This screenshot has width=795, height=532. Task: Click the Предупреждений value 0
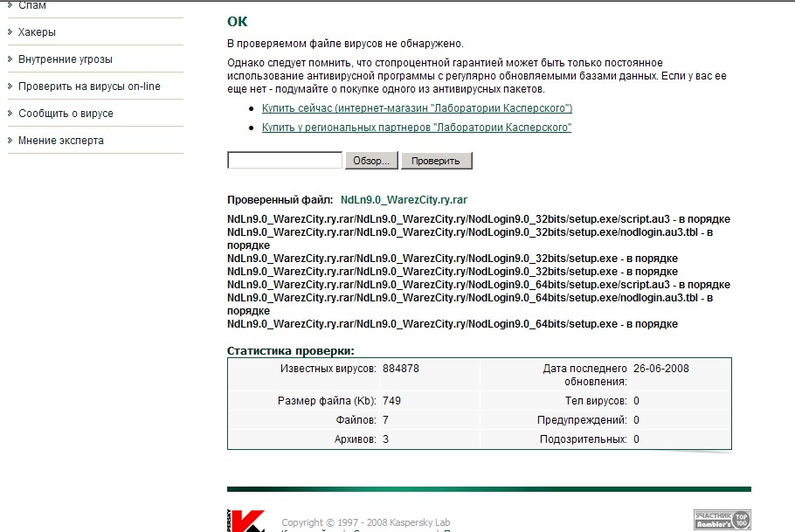pos(636,420)
